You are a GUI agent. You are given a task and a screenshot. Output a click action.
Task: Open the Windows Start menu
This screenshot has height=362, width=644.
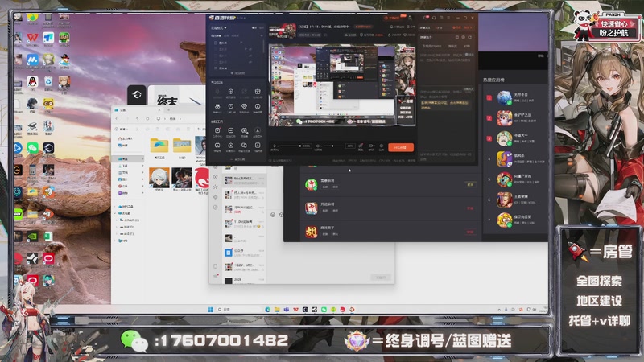pyautogui.click(x=210, y=310)
